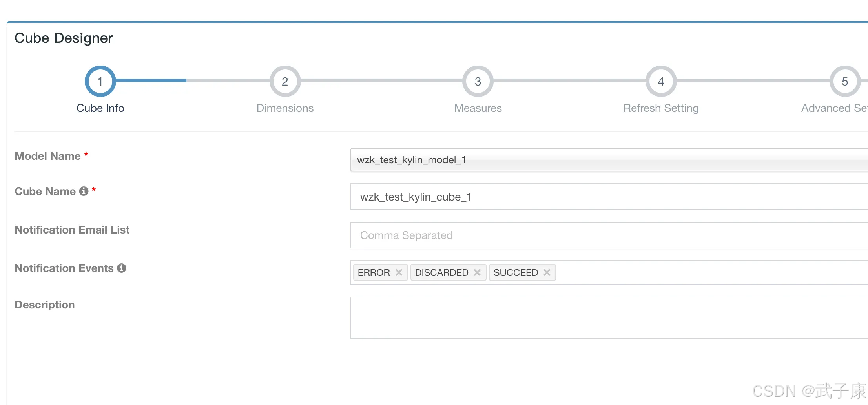Click the Measures step label
The height and width of the screenshot is (405, 868).
tap(478, 108)
